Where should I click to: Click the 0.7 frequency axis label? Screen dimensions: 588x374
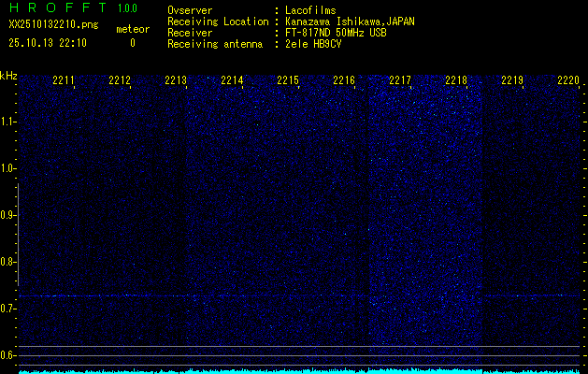(x=8, y=309)
